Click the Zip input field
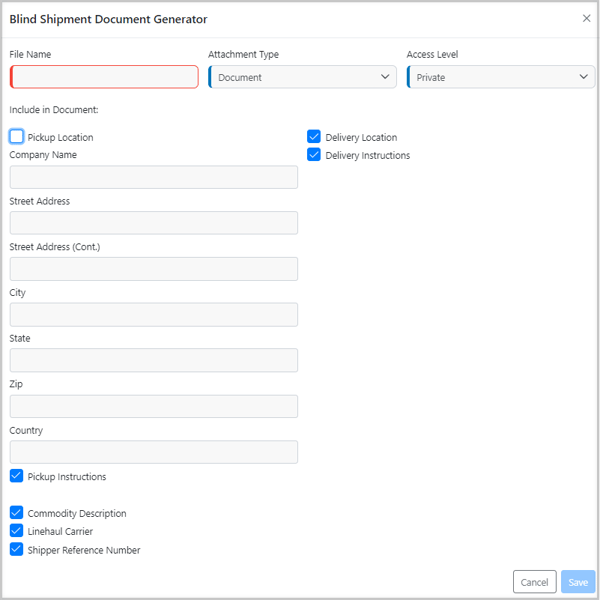 click(x=154, y=406)
